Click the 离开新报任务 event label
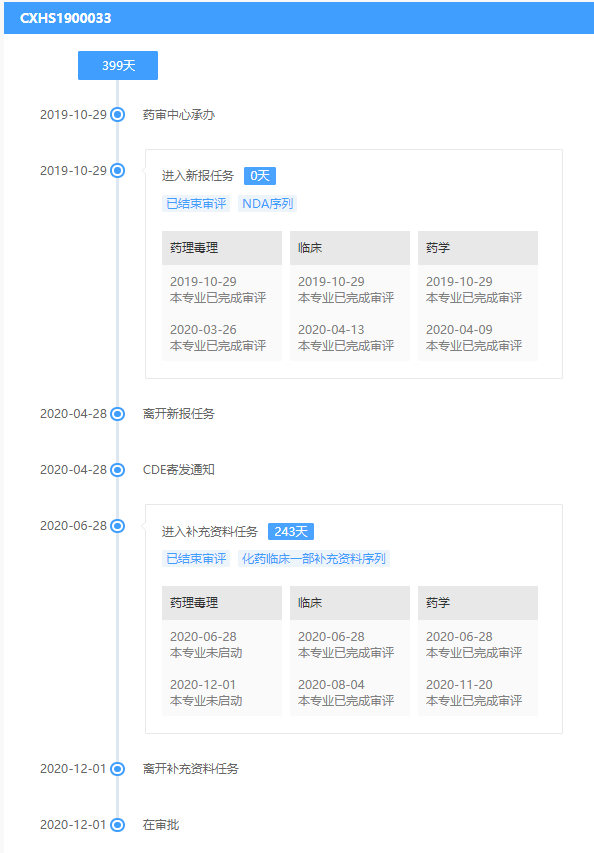 [x=178, y=414]
